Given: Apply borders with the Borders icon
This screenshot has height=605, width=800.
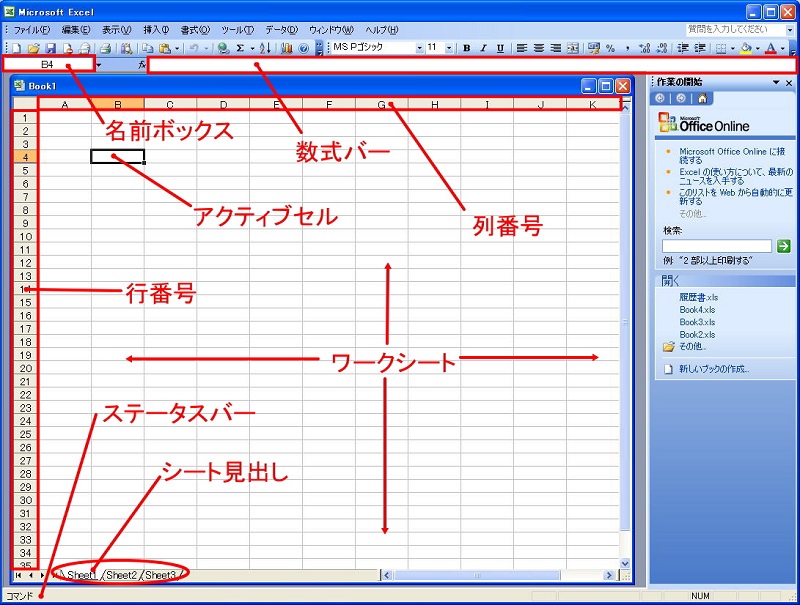Looking at the screenshot, I should click(721, 48).
